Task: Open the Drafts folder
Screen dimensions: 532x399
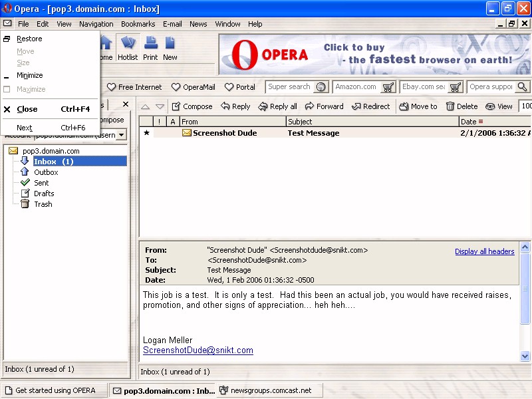Action: tap(44, 194)
